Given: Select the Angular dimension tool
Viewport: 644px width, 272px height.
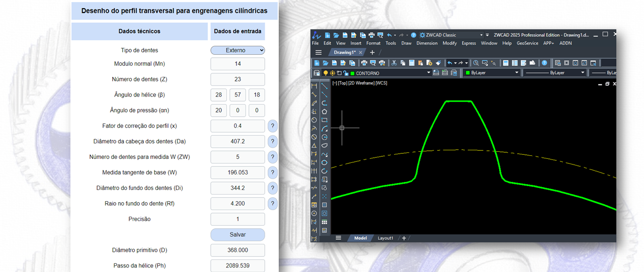Looking at the screenshot, I should pyautogui.click(x=314, y=146).
